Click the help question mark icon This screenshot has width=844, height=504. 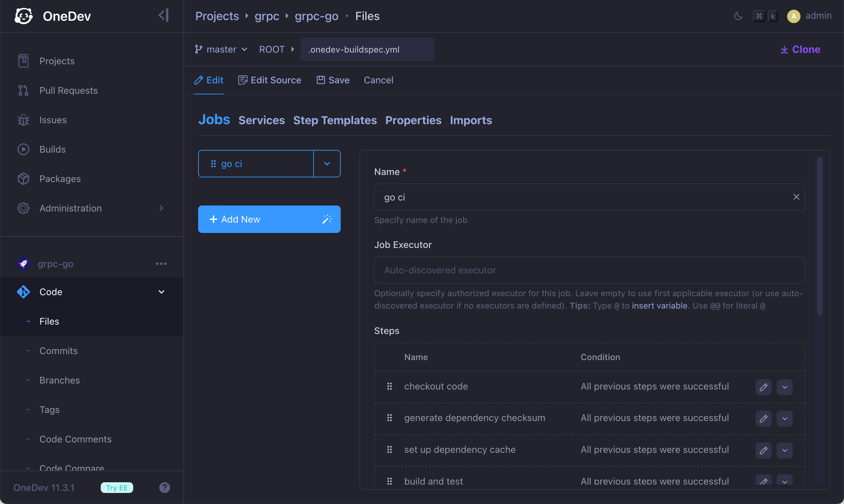[x=164, y=488]
